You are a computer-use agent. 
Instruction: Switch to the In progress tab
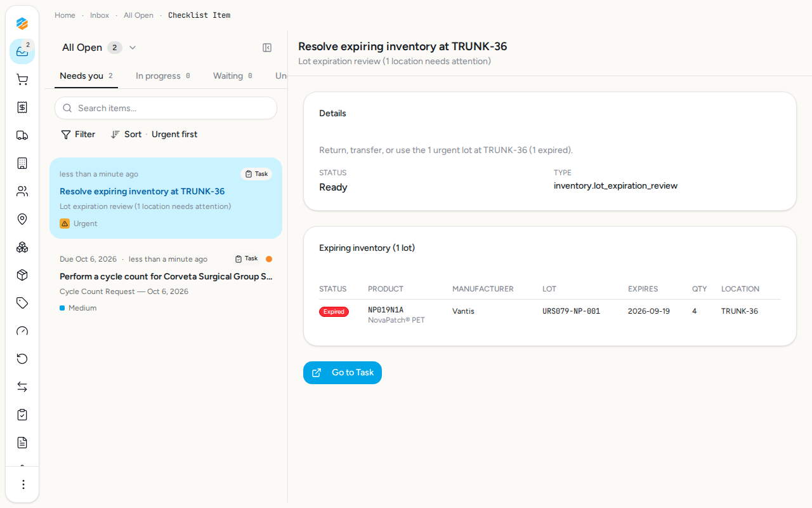point(163,76)
